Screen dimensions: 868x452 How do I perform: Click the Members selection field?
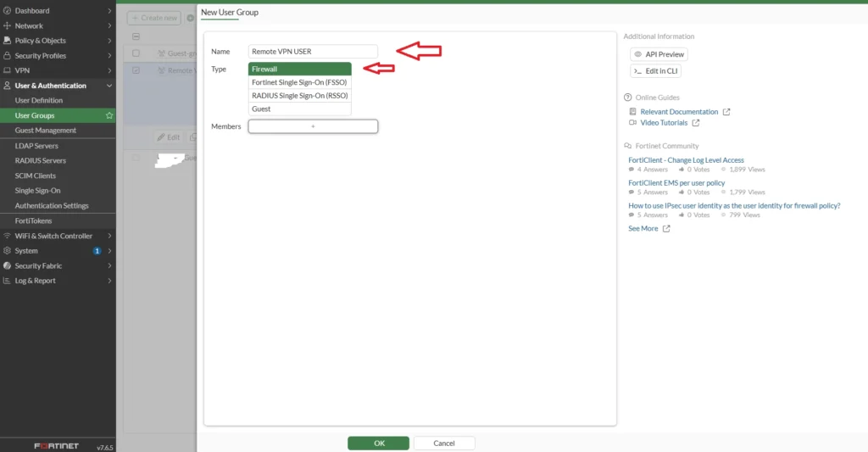[x=313, y=126]
